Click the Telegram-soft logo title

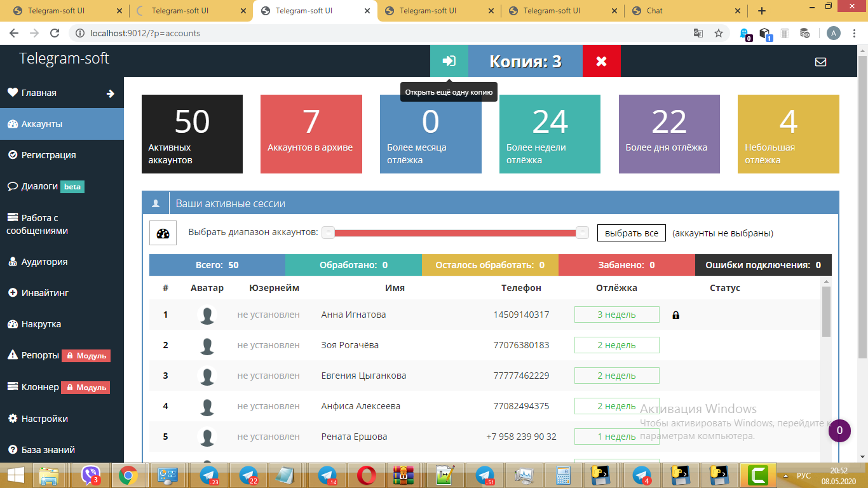click(x=64, y=58)
